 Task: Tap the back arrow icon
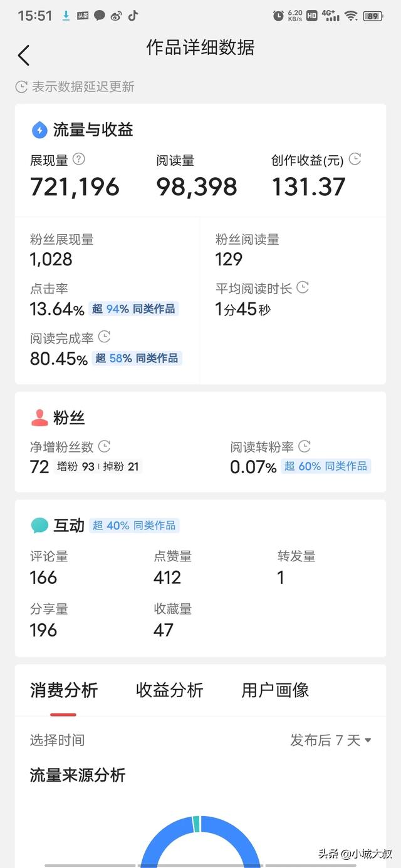[24, 56]
